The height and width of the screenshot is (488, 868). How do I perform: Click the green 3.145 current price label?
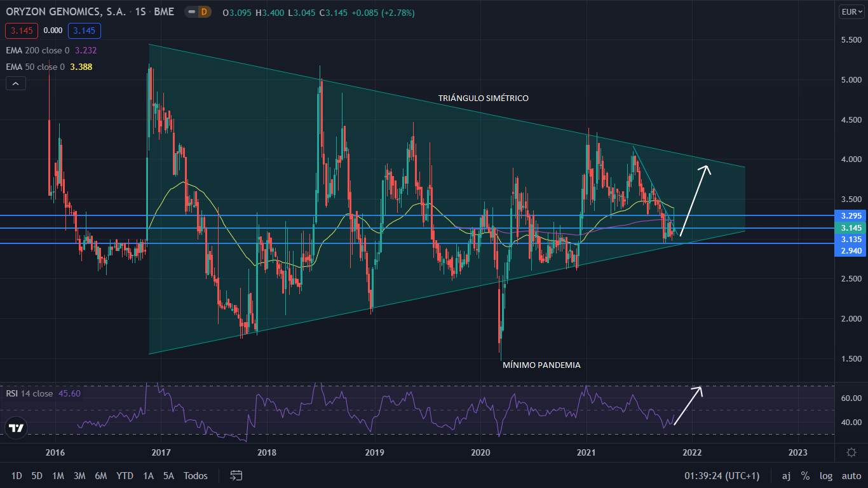(x=850, y=228)
